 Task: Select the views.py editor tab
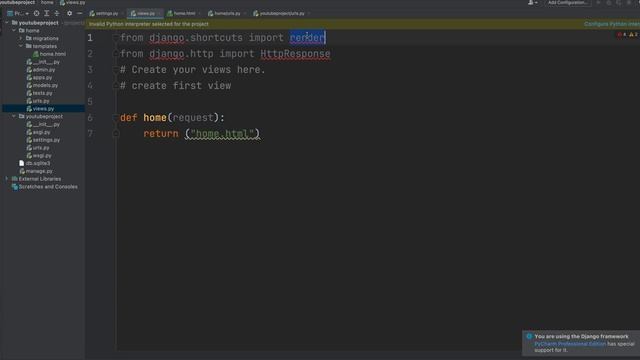coord(146,13)
